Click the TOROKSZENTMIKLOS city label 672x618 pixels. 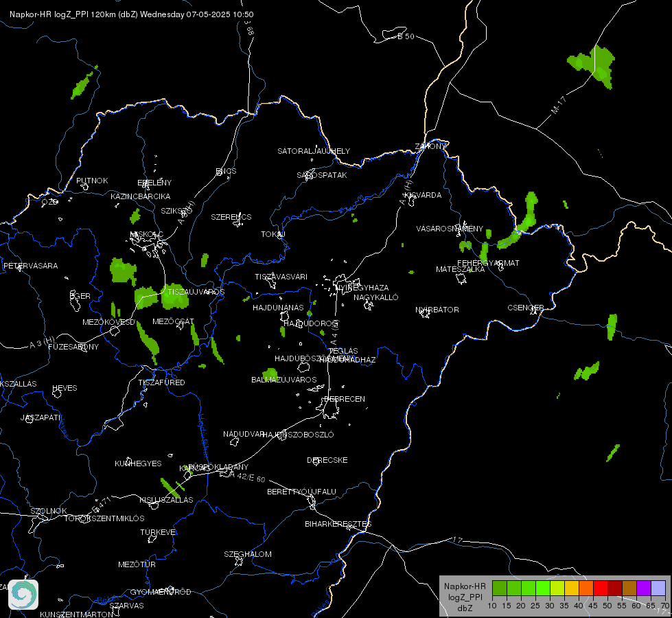[x=104, y=518]
